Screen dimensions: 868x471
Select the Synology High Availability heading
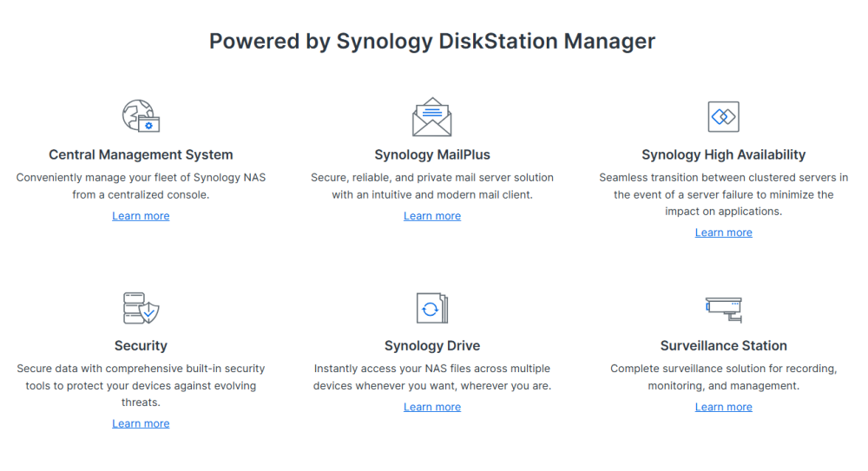point(724,154)
